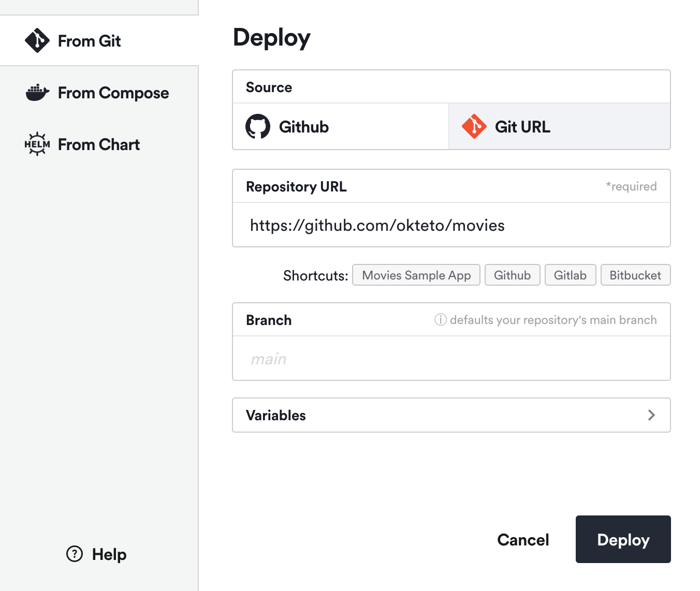Click the orange Git logo icon
Viewport: 700px width, 591px height.
click(474, 126)
